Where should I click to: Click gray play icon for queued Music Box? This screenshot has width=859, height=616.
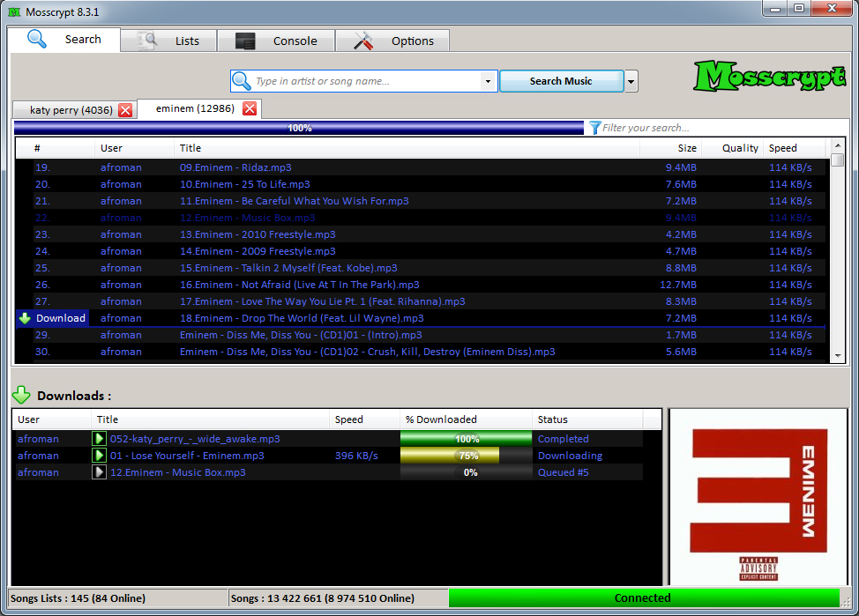[x=99, y=472]
